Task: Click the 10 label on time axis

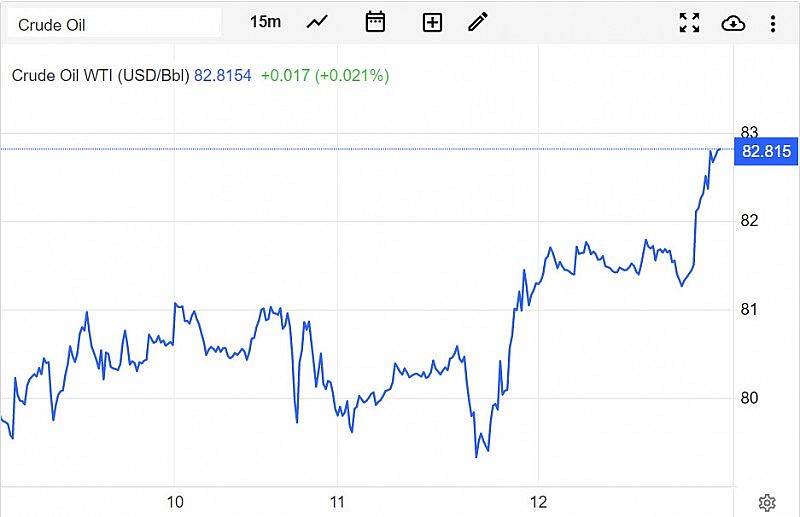Action: [x=175, y=501]
